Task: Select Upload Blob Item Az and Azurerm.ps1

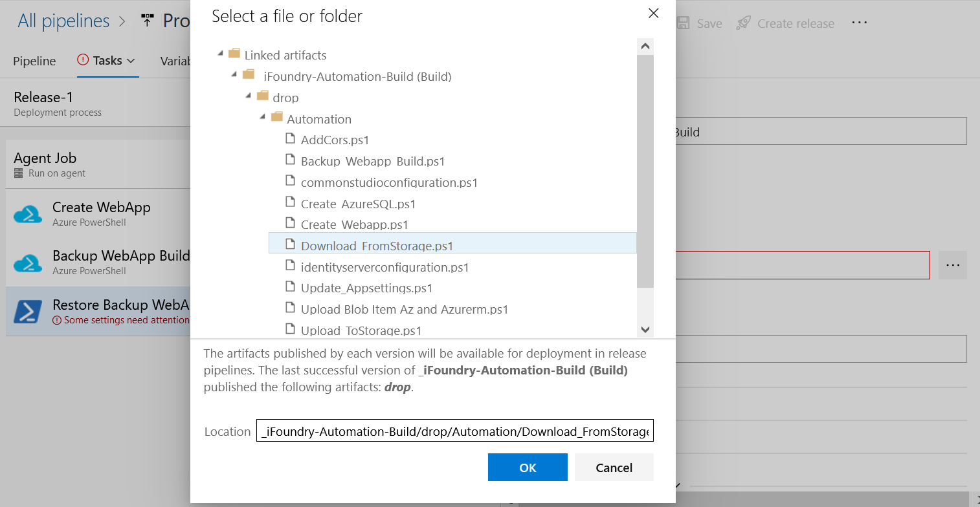Action: [x=405, y=309]
